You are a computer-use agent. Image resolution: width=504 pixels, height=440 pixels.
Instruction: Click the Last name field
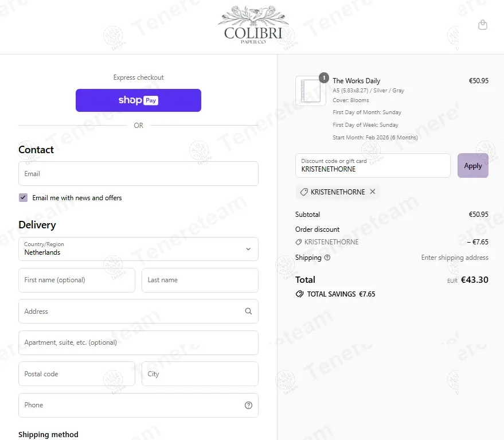200,281
